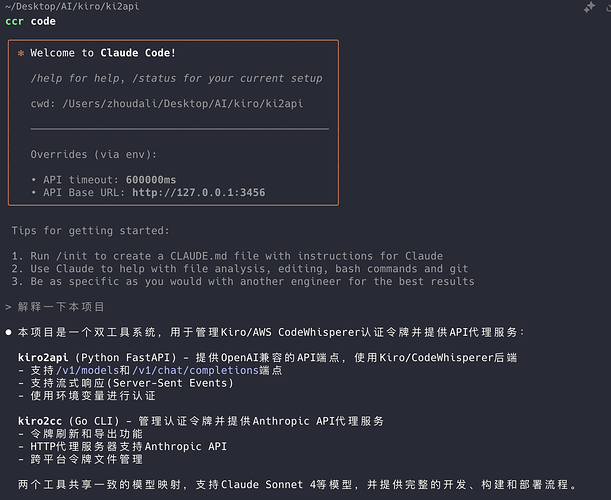Click the API Base URL http://127.0.0.1:3456

pos(198,193)
